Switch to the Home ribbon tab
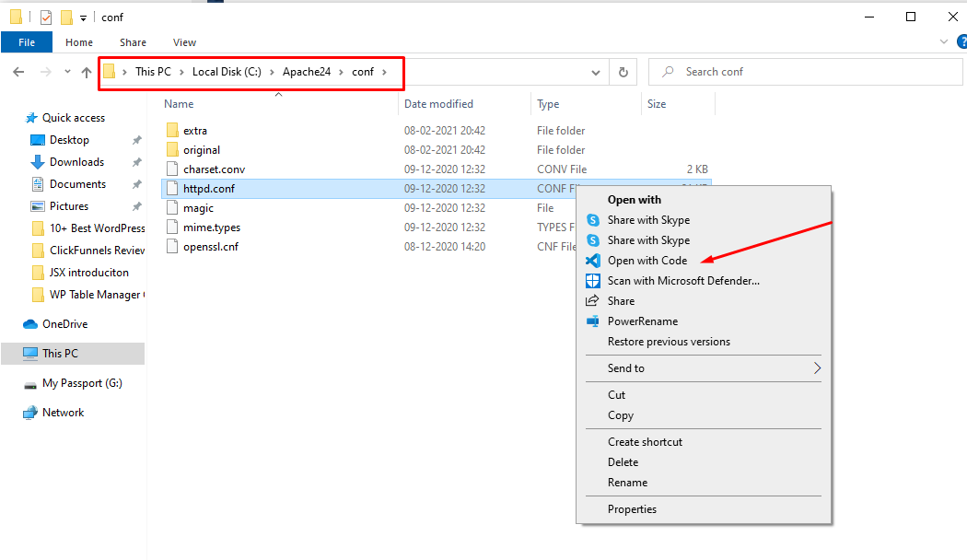 pos(79,42)
